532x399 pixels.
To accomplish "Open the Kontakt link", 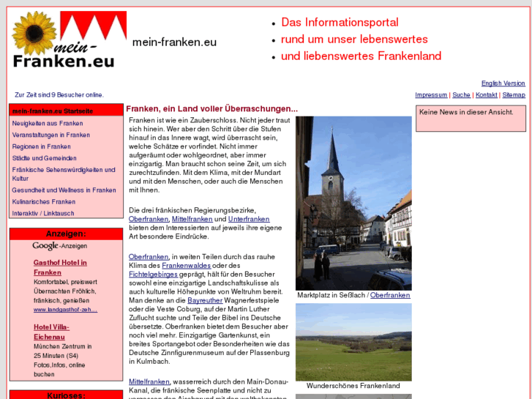I will tap(486, 94).
